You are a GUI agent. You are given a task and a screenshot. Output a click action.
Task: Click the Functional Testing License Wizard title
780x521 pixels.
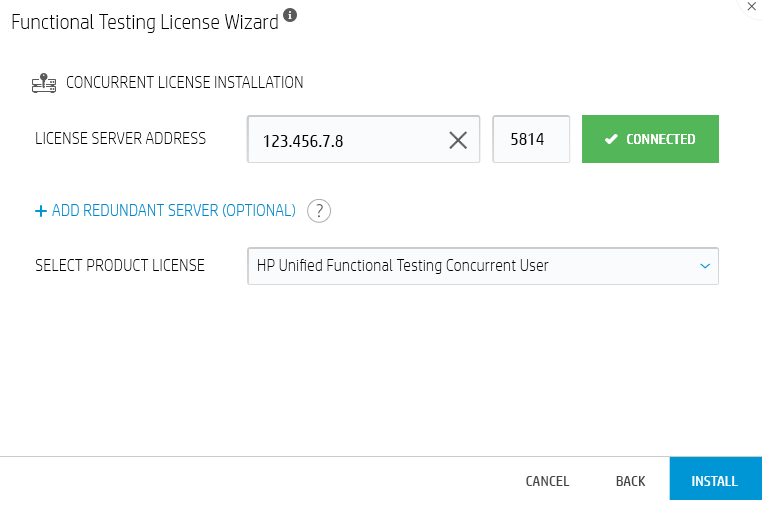point(145,22)
